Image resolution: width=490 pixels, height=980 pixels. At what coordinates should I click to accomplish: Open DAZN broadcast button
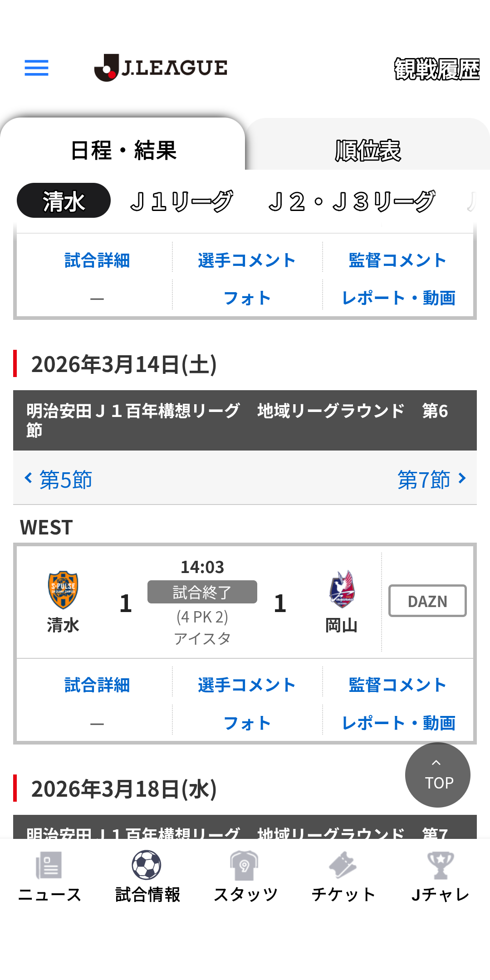coord(427,601)
